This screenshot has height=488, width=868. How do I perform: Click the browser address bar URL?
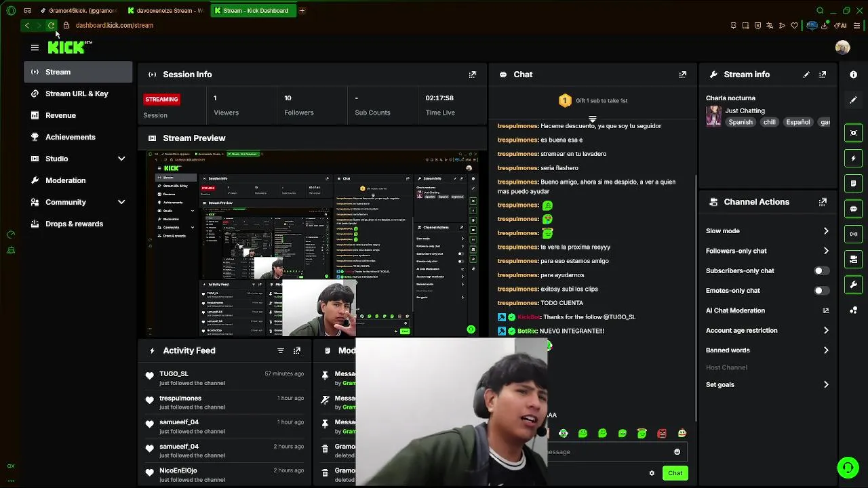click(115, 26)
